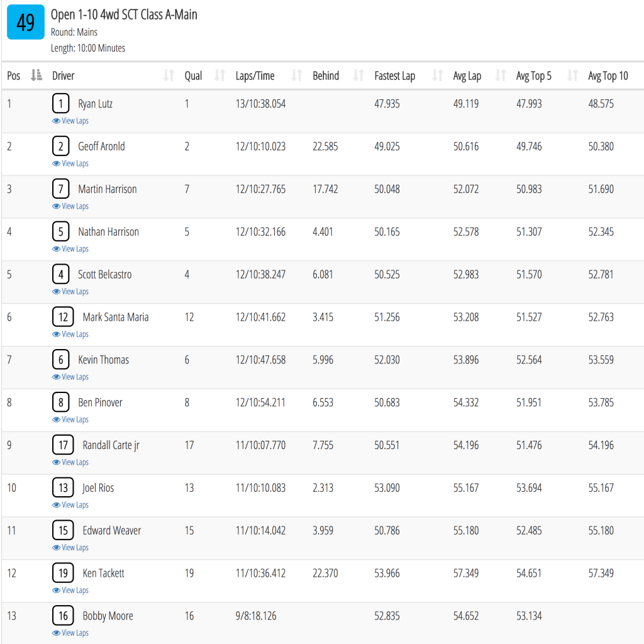This screenshot has width=644, height=644.
Task: Show View Laps for Joel Rios
Action: pos(70,505)
